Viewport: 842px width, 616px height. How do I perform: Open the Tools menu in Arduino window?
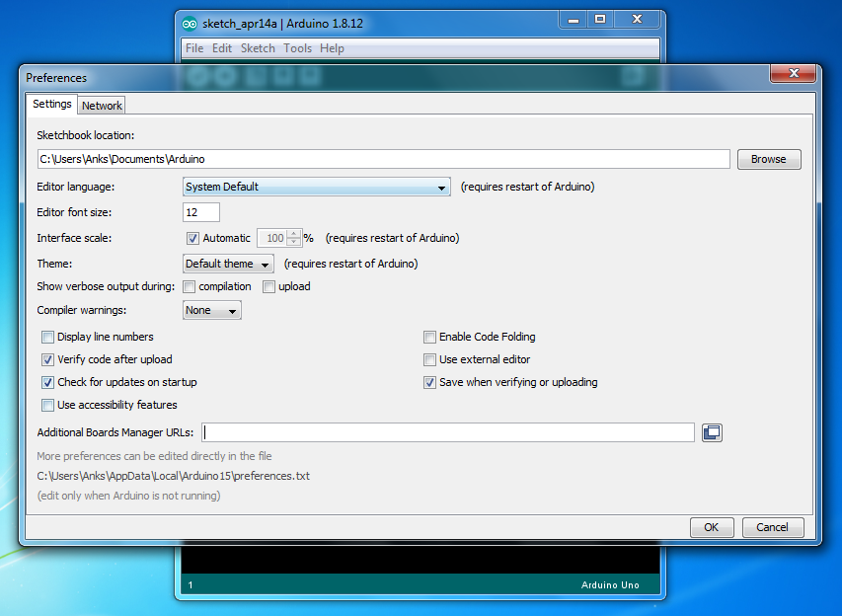pos(297,48)
